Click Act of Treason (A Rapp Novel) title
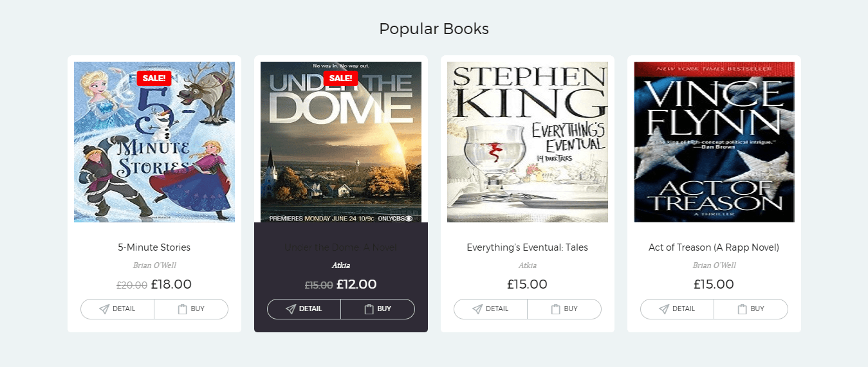 pyautogui.click(x=714, y=247)
